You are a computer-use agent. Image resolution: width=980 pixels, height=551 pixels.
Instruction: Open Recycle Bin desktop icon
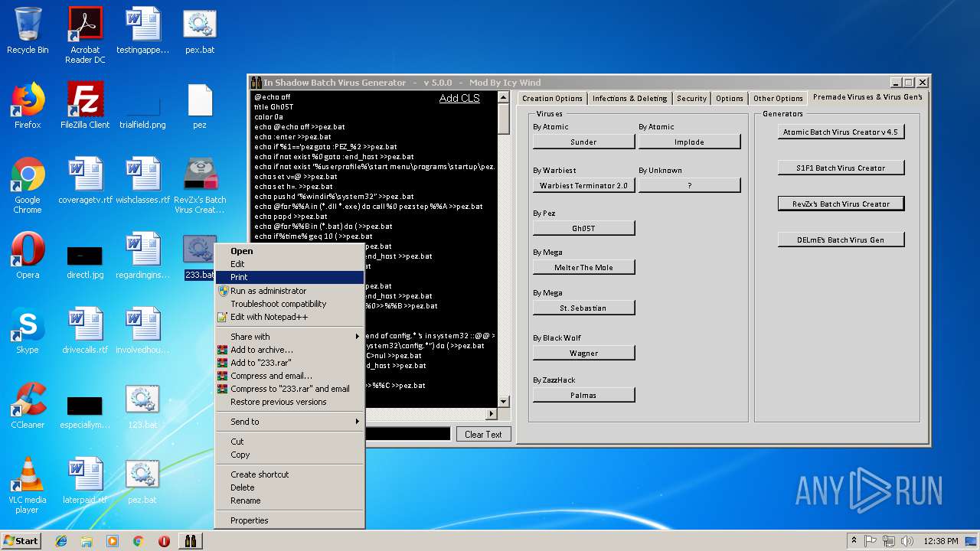(28, 31)
